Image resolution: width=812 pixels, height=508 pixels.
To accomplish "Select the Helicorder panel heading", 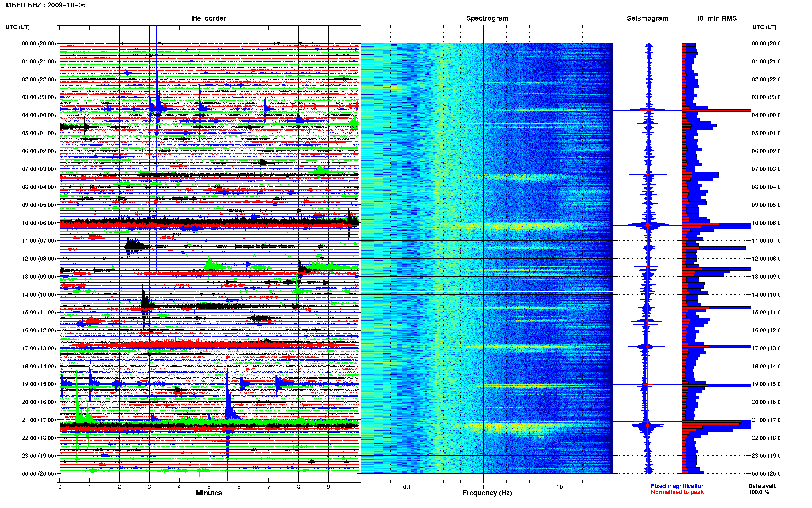I will pyautogui.click(x=209, y=19).
